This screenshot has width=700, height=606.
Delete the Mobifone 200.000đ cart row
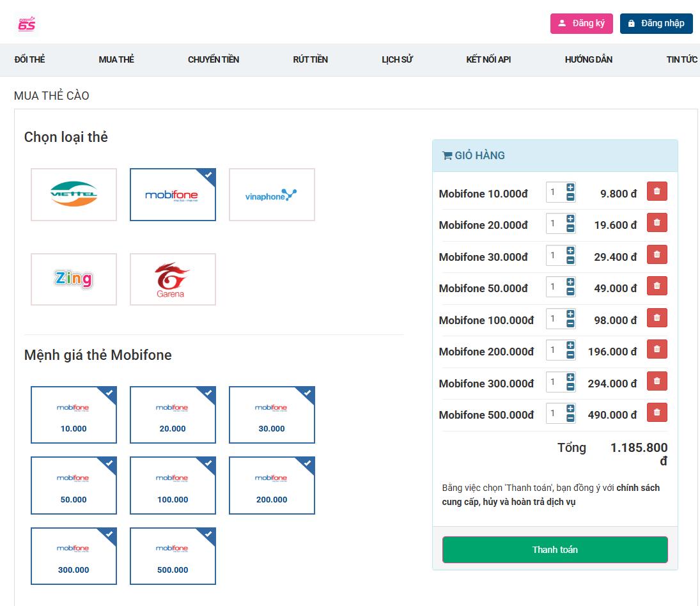pos(657,349)
